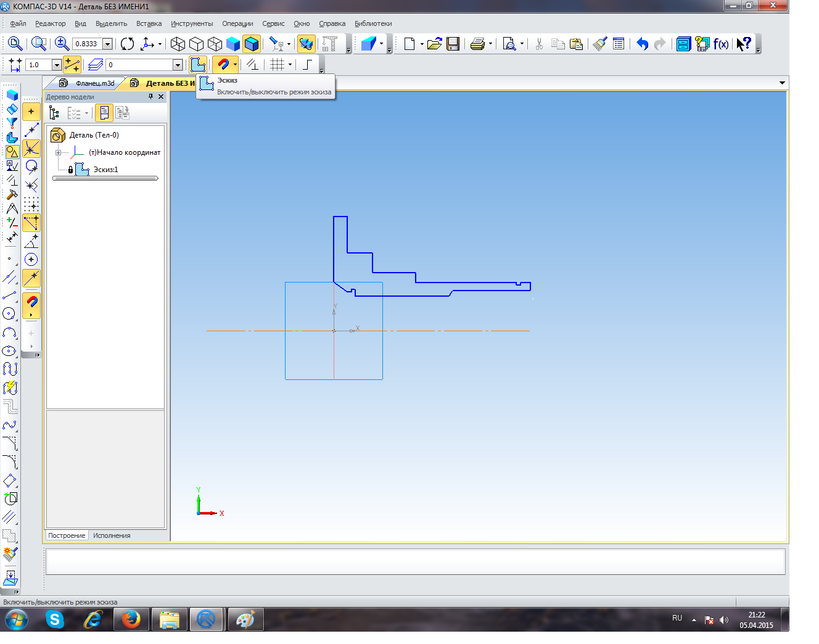Click the paste clipboard icon

(x=577, y=44)
